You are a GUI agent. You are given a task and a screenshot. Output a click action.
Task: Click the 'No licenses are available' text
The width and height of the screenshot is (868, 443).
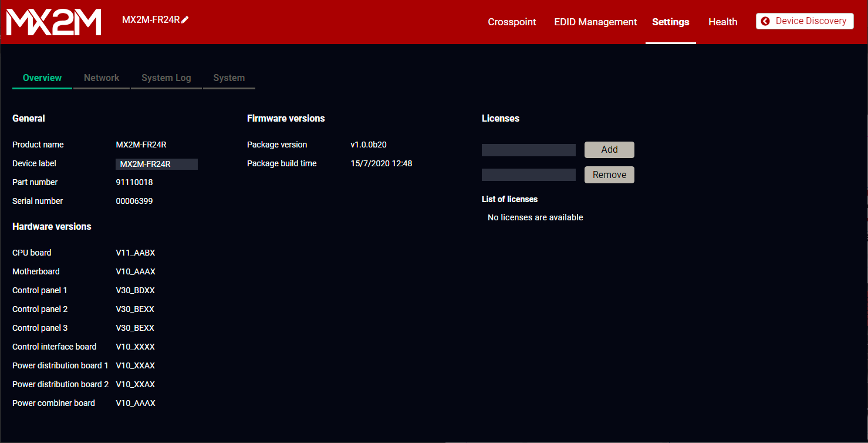(535, 217)
